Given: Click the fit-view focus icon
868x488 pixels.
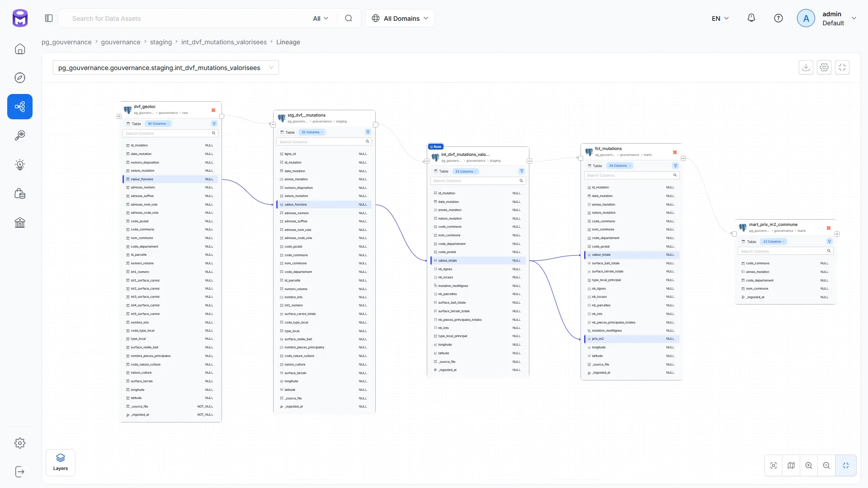Looking at the screenshot, I should pos(774,465).
